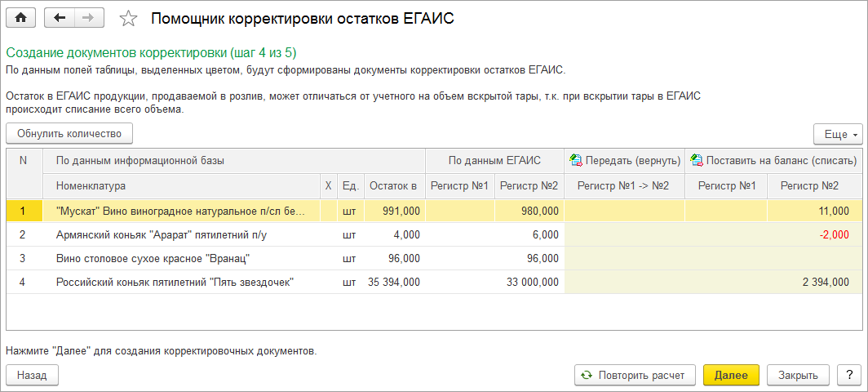Go forward with the right arrow

(89, 17)
